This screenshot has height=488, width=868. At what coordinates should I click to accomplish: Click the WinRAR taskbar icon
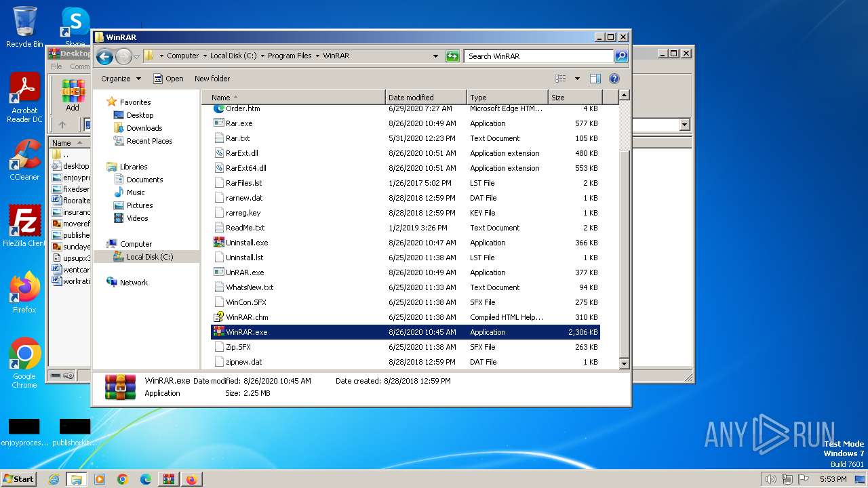pyautogui.click(x=168, y=479)
